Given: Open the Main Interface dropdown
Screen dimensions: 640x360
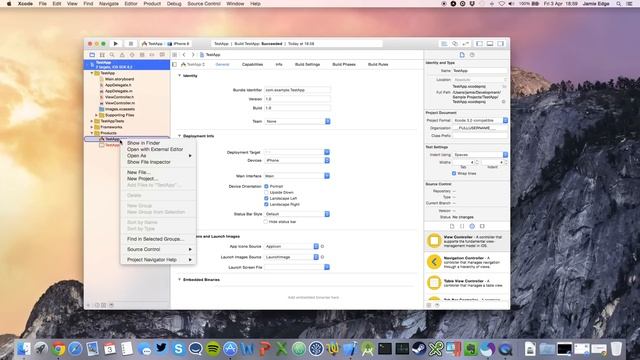Looking at the screenshot, I should click(297, 176).
